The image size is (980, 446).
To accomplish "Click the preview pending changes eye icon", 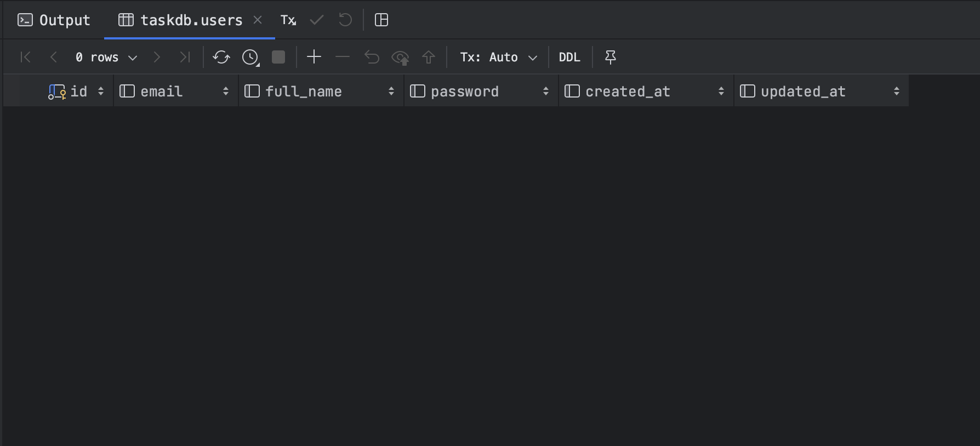I will (x=400, y=57).
